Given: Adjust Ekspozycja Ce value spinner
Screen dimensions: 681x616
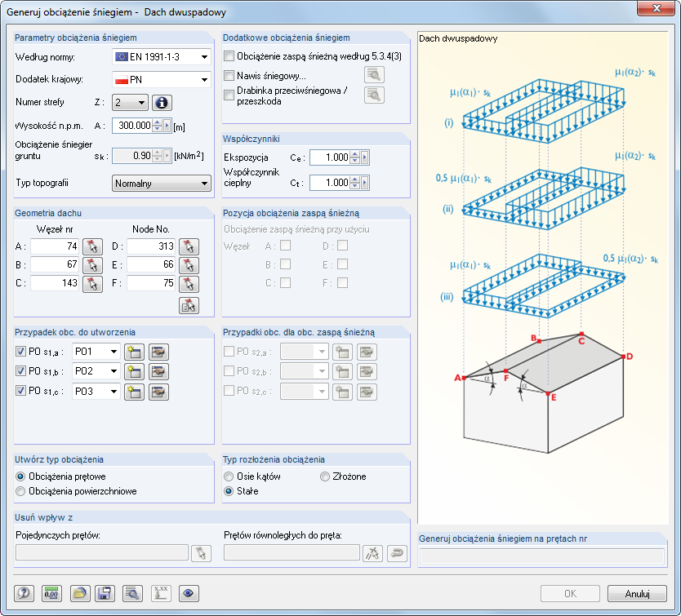Looking at the screenshot, I should pos(355,157).
